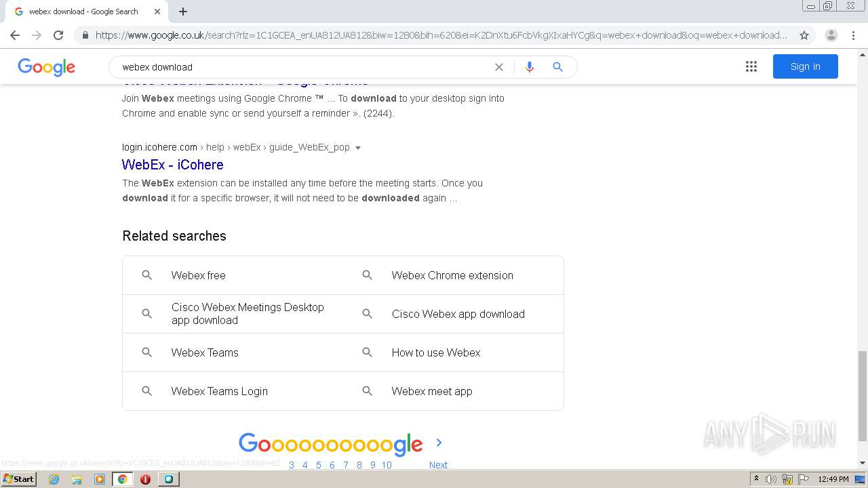
Task: Start voice search with the microphone icon
Action: [530, 67]
